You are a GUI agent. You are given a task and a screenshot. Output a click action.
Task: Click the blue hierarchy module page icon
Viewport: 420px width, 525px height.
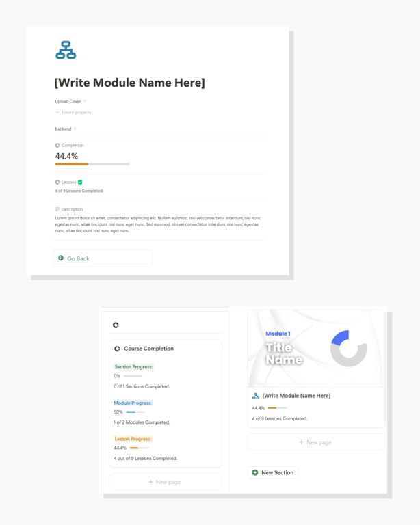point(66,50)
